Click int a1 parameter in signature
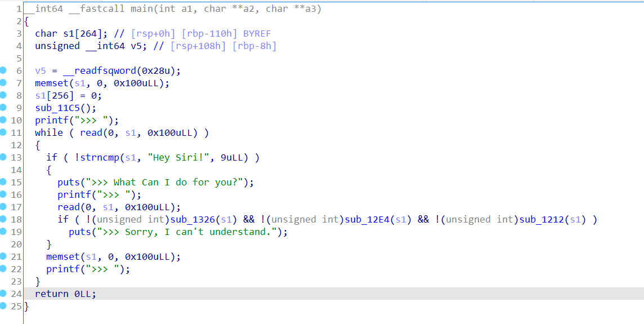This screenshot has width=644, height=324. click(176, 8)
